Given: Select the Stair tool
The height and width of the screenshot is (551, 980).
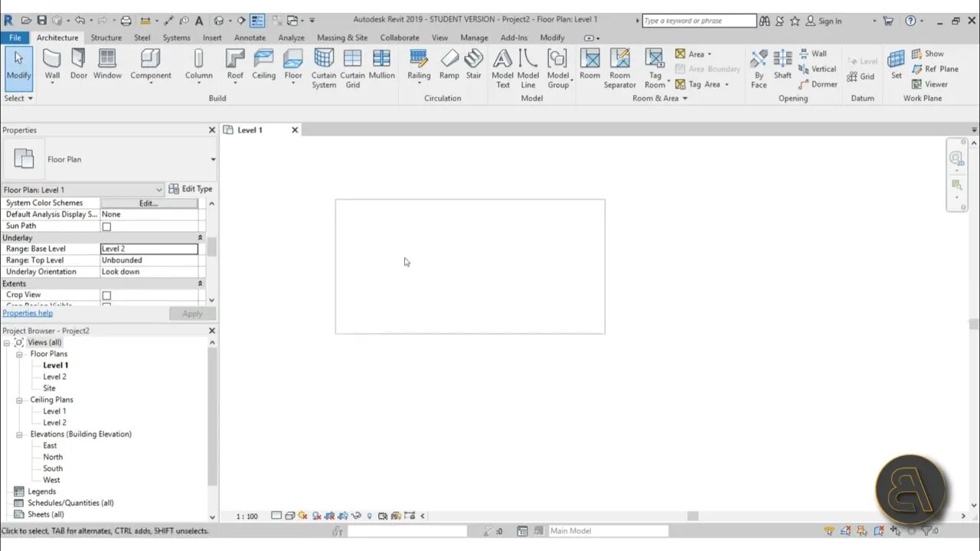Looking at the screenshot, I should click(x=474, y=64).
